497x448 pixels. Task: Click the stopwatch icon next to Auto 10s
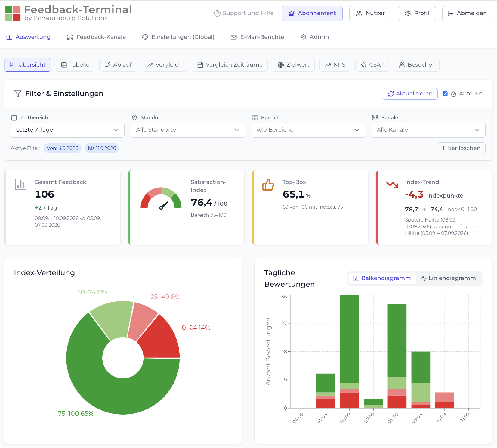point(454,94)
